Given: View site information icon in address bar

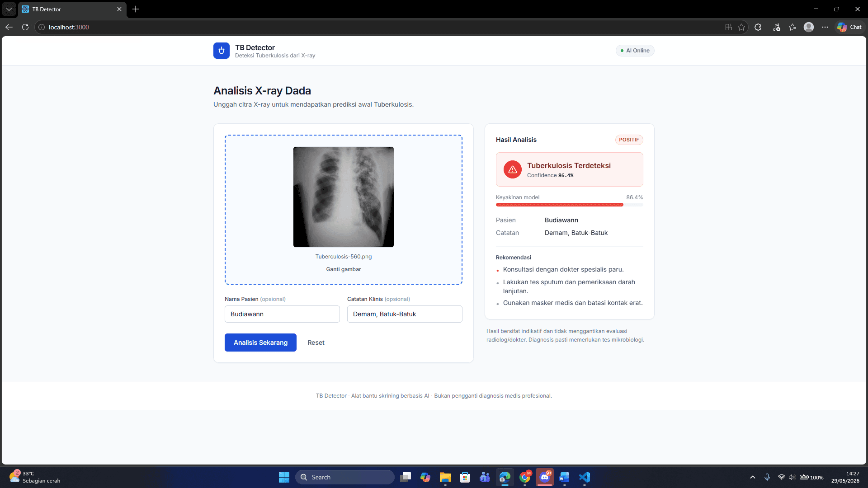Looking at the screenshot, I should coord(42,27).
